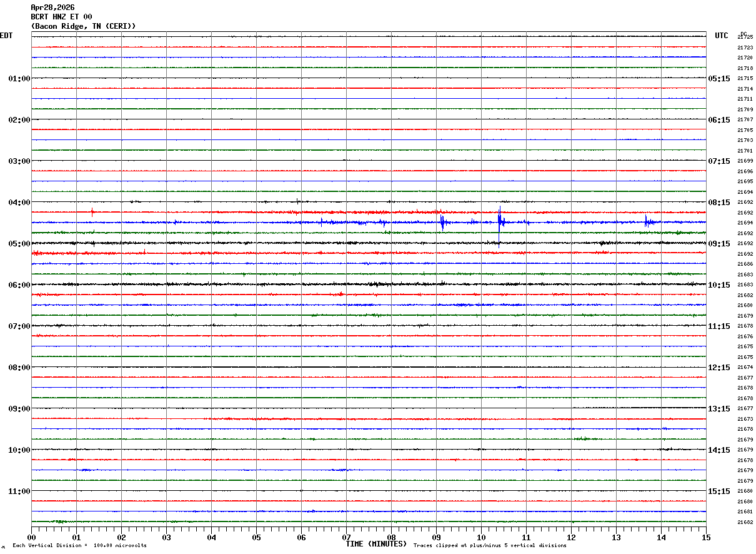Click the 00 tick on the minutes axis
The height and width of the screenshot is (554, 756).
click(x=31, y=537)
